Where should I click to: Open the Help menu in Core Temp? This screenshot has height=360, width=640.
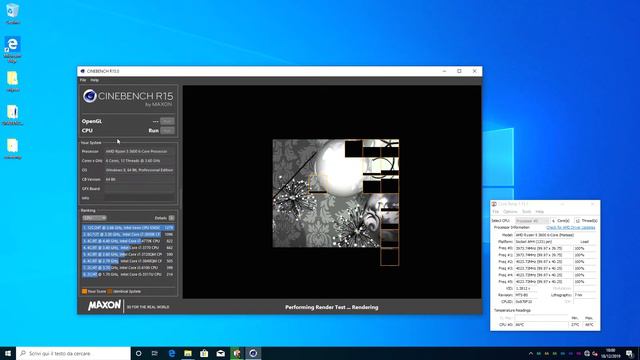(540, 212)
